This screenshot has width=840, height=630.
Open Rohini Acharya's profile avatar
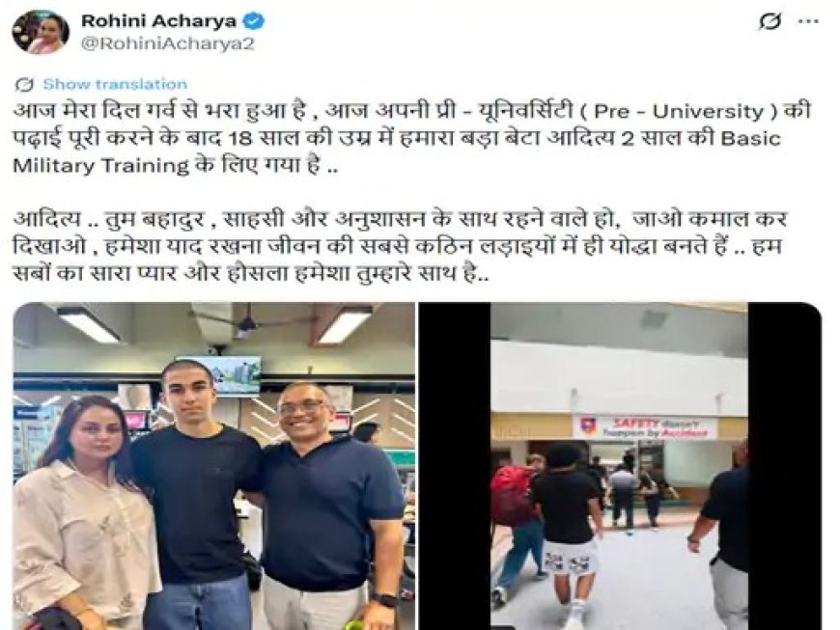click(x=41, y=32)
